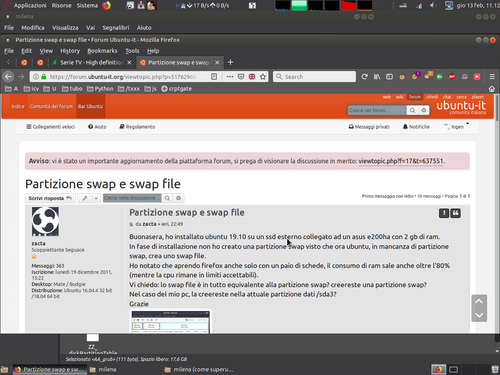This screenshot has width=500, height=375.
Task: Switch to Serie TV - High definition tab
Action: pyautogui.click(x=92, y=62)
